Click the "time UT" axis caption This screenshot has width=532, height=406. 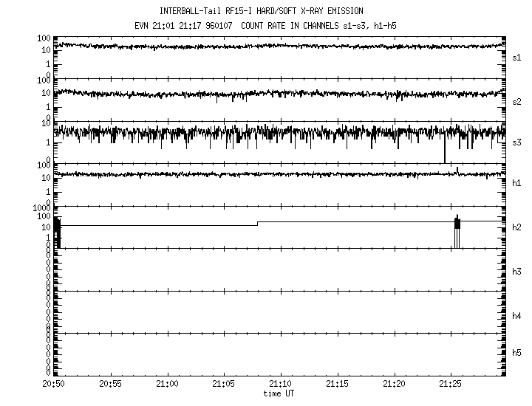pos(281,393)
